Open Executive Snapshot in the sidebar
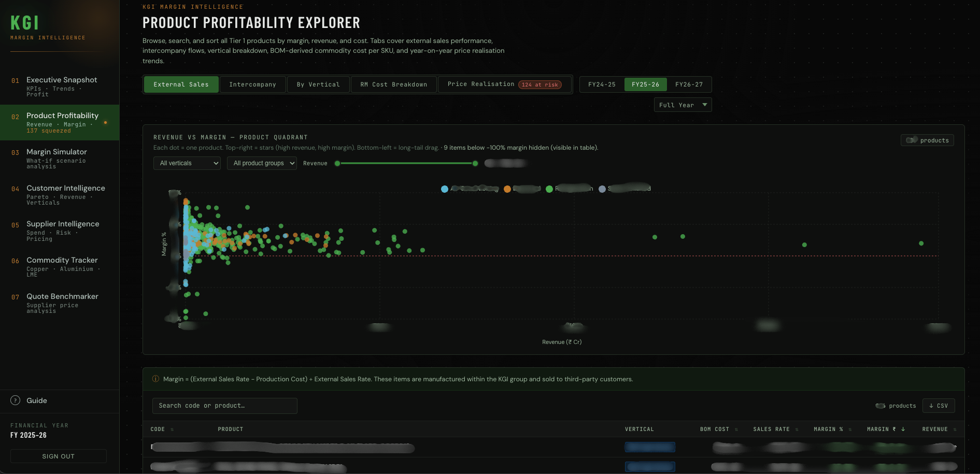The height and width of the screenshot is (474, 980). (x=60, y=87)
